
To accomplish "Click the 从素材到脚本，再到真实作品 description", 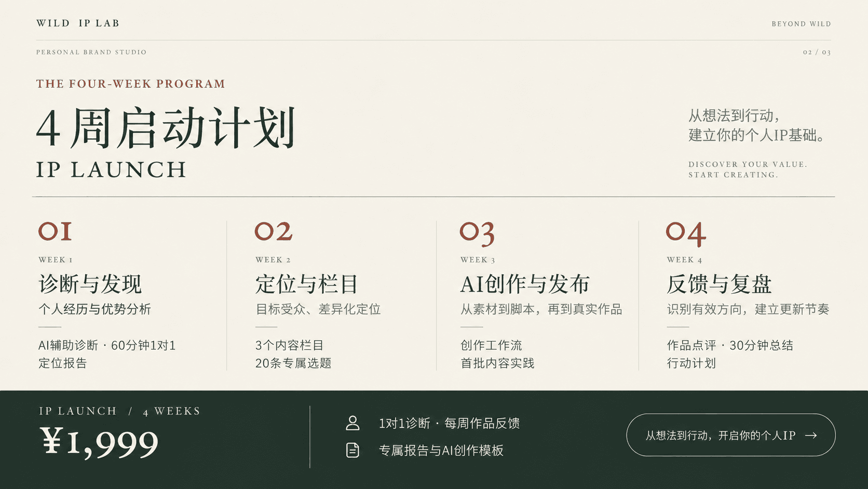I will point(541,309).
